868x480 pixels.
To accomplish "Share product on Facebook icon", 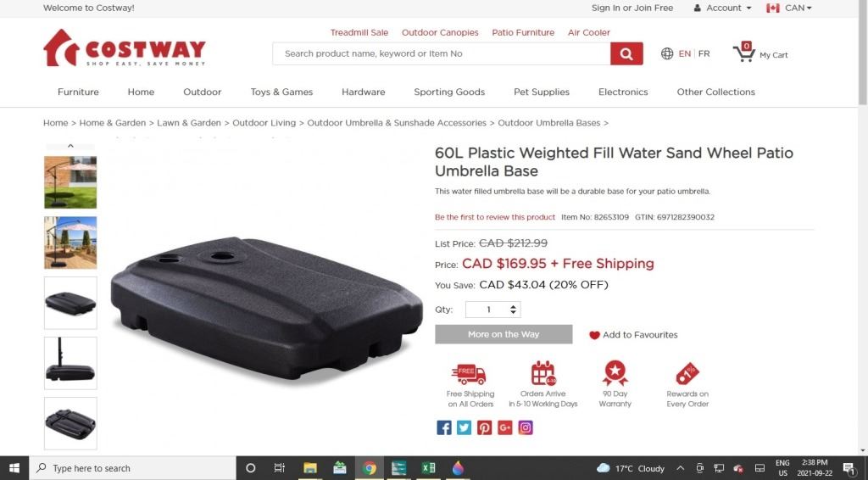I will point(444,427).
